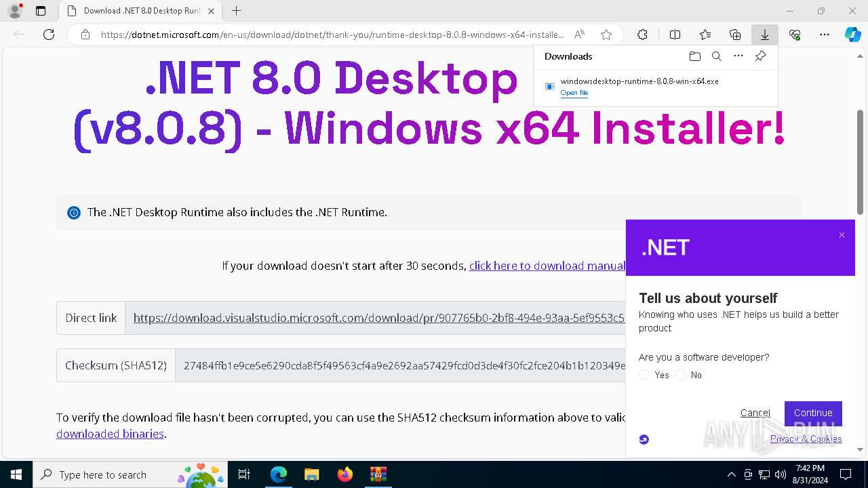Open the direct download visualstudio link
The width and height of the screenshot is (868, 488).
coord(379,318)
